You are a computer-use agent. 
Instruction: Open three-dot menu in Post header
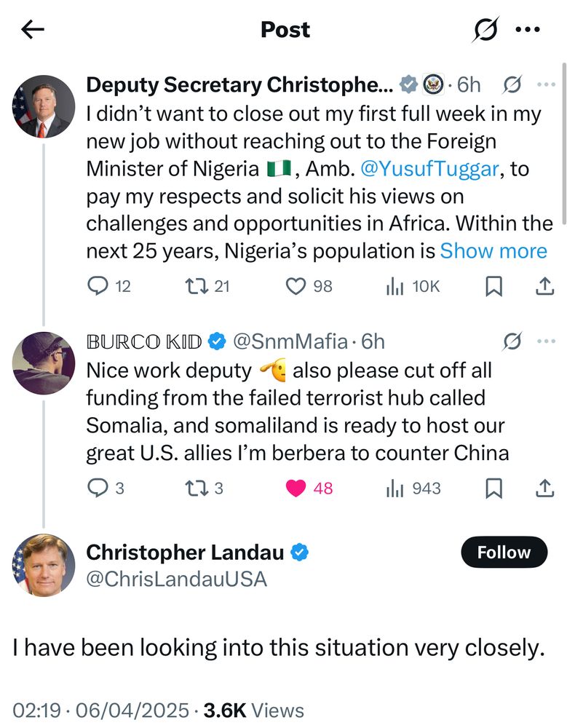point(527,30)
